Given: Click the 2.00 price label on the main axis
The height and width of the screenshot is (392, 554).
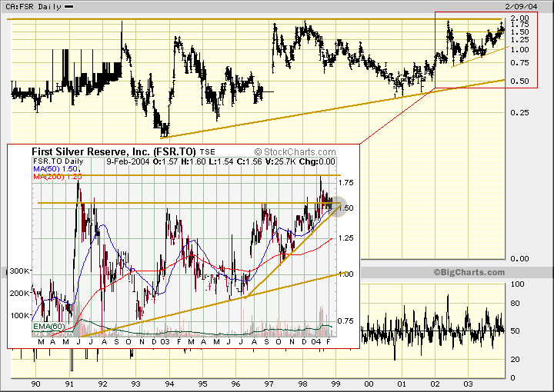Looking at the screenshot, I should click(519, 18).
